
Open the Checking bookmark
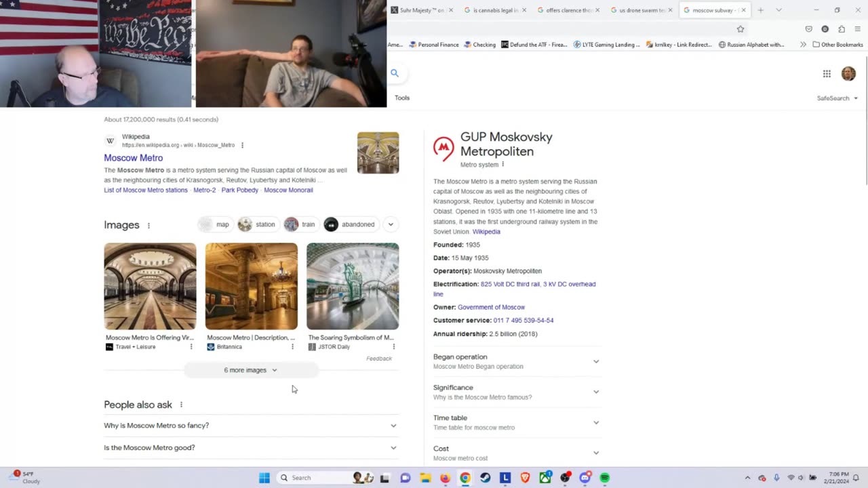(479, 45)
